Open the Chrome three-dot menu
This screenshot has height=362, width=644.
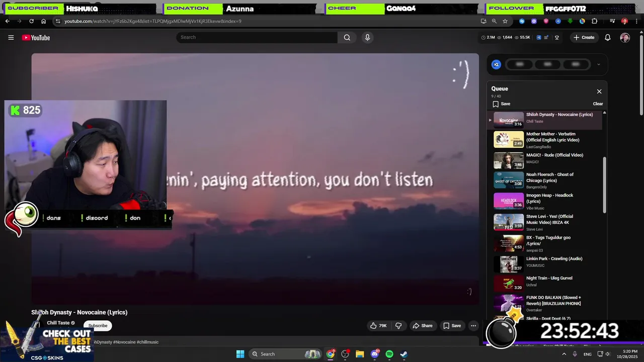[636, 21]
